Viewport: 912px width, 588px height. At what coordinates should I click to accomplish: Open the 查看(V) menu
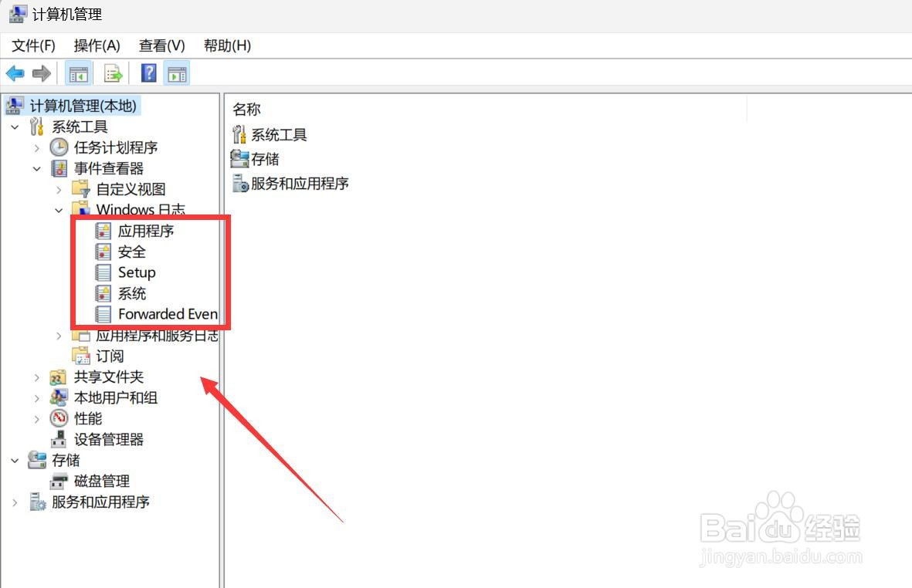(x=161, y=46)
